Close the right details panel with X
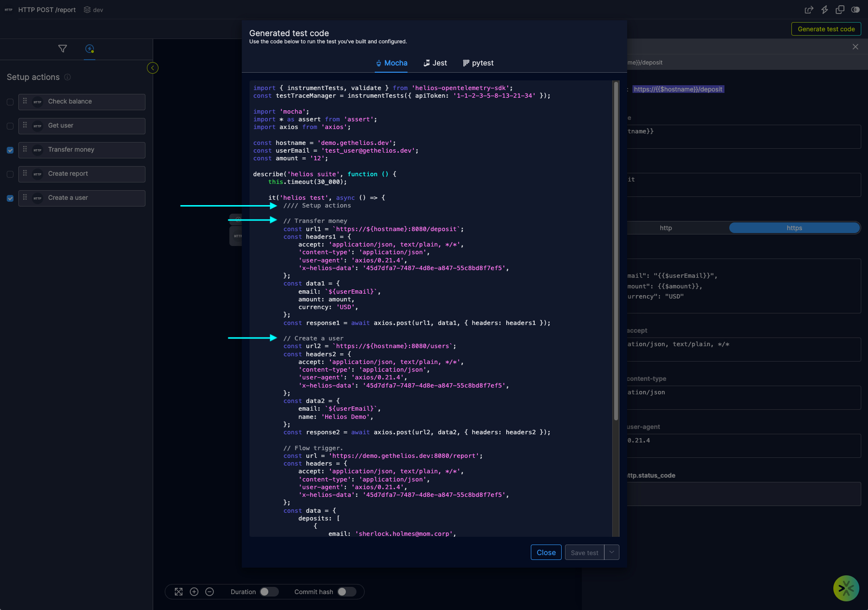 point(855,47)
